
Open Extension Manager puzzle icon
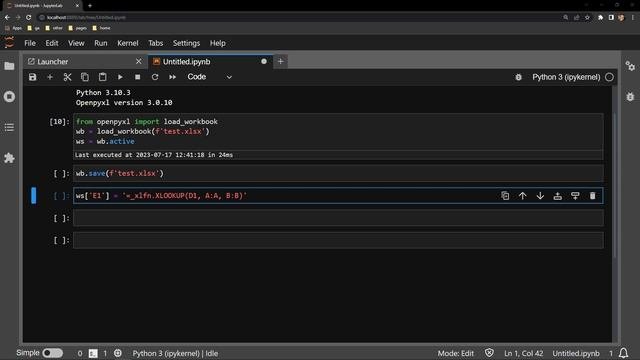pyautogui.click(x=9, y=158)
